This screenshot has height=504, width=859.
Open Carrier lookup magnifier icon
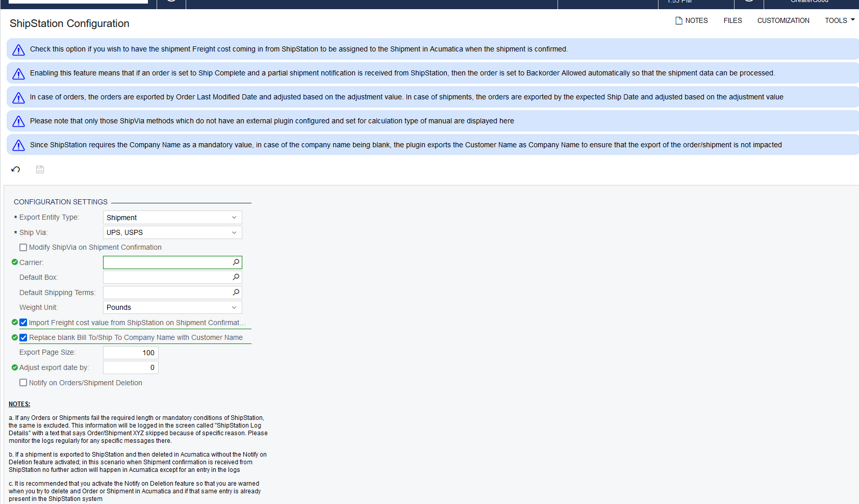236,262
